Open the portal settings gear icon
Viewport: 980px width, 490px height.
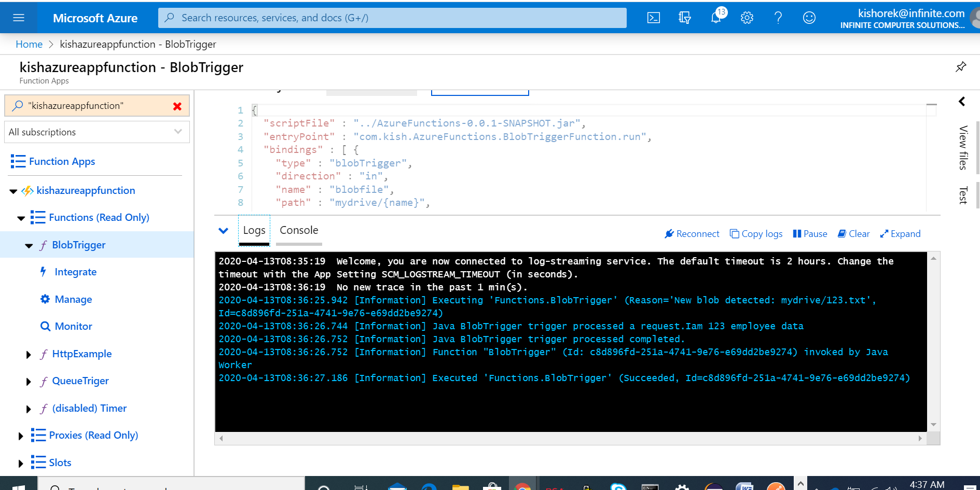click(747, 18)
